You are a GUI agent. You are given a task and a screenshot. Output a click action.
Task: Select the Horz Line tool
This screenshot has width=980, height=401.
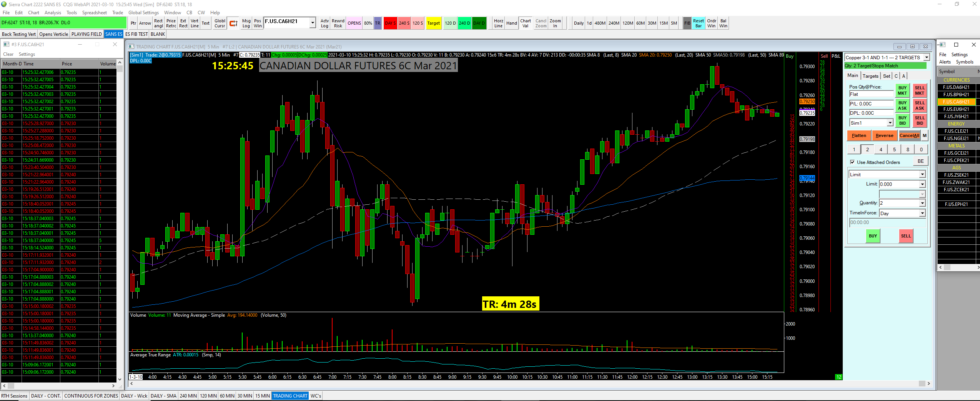point(499,23)
